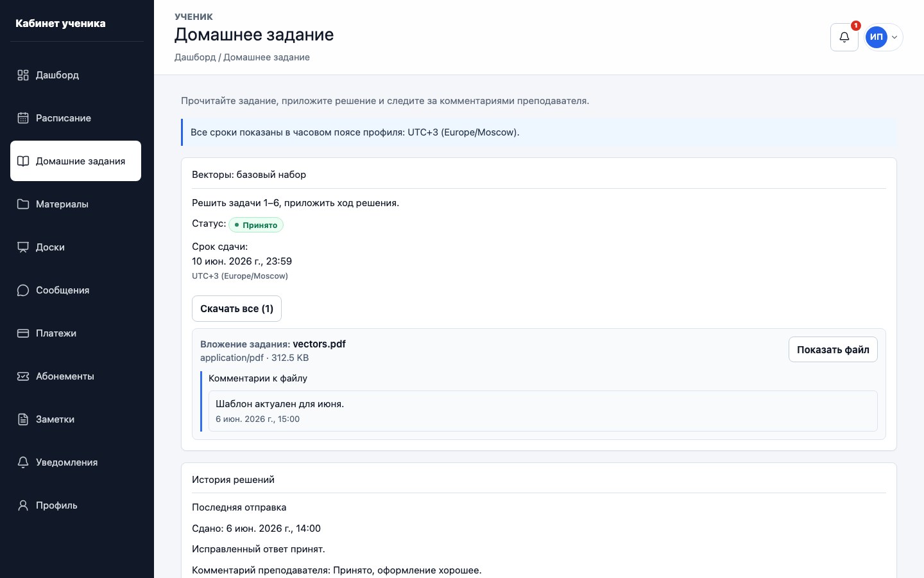Click the ИП user avatar
924x578 pixels.
[x=877, y=37]
